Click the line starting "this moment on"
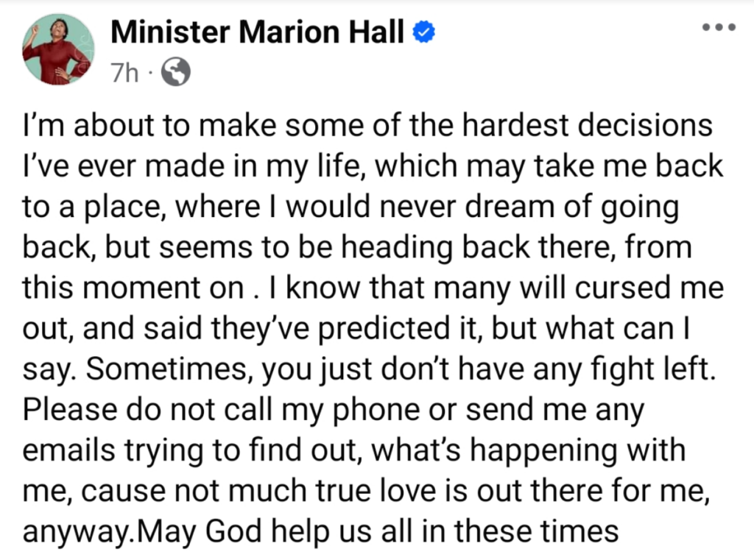The height and width of the screenshot is (560, 754). pyautogui.click(x=373, y=288)
